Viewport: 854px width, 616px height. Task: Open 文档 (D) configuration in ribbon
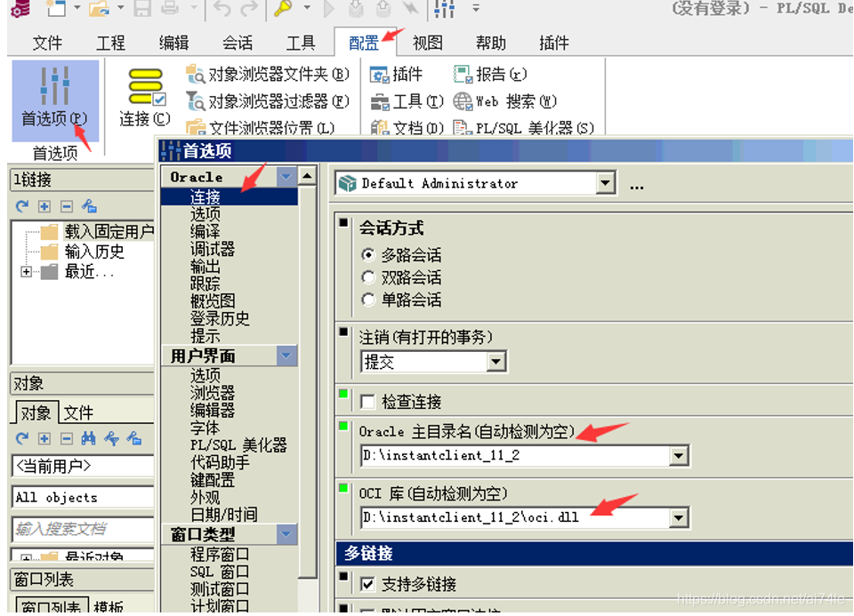click(407, 128)
